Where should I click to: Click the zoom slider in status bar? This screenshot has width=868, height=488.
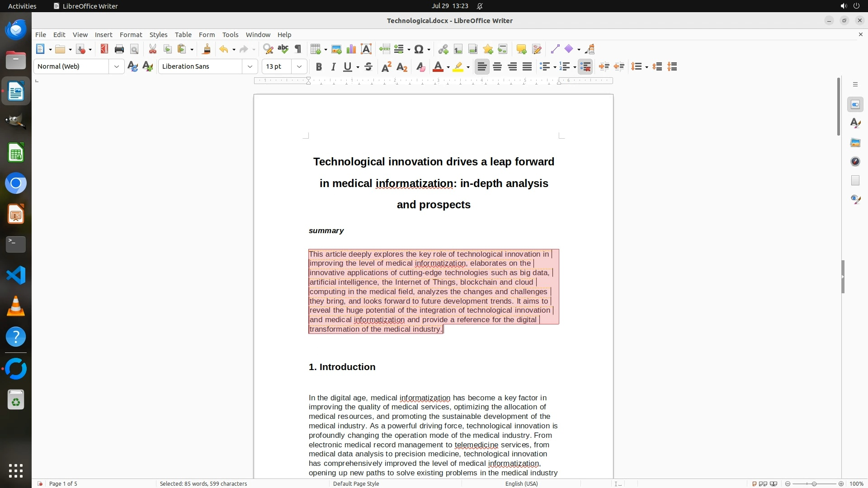pyautogui.click(x=814, y=483)
